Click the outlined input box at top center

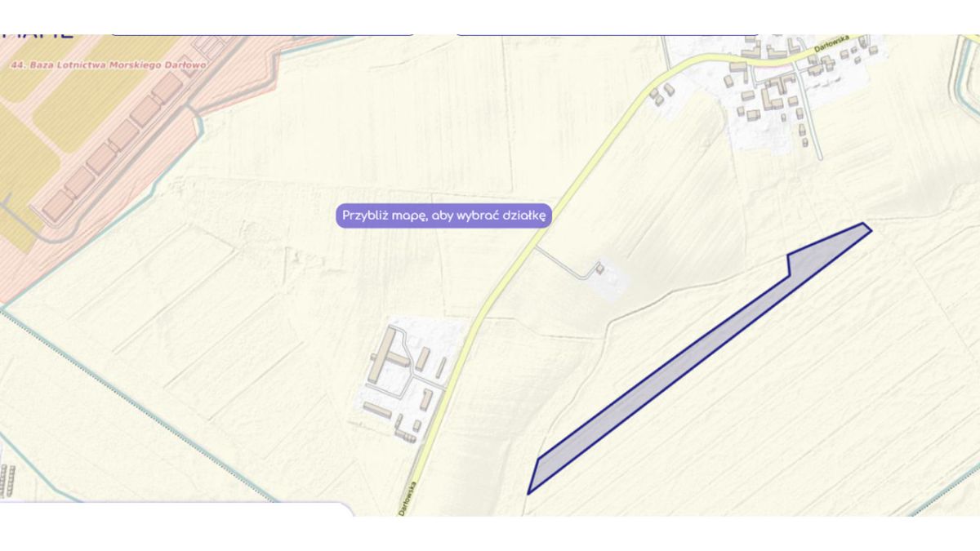pyautogui.click(x=606, y=35)
